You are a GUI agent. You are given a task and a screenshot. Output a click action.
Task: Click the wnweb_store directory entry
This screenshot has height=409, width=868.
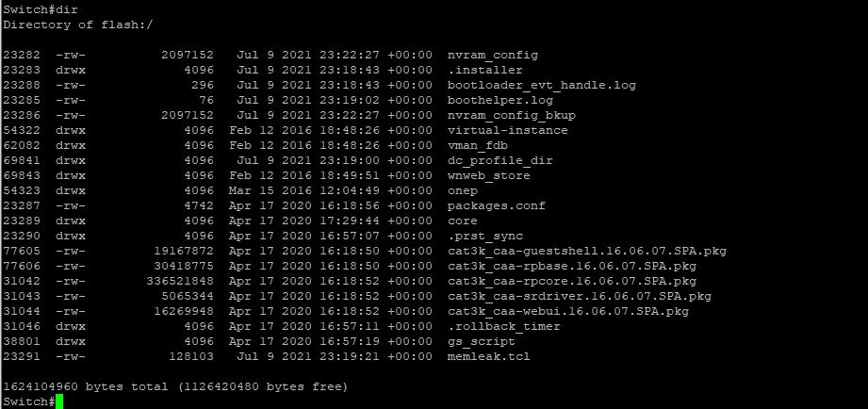click(488, 175)
